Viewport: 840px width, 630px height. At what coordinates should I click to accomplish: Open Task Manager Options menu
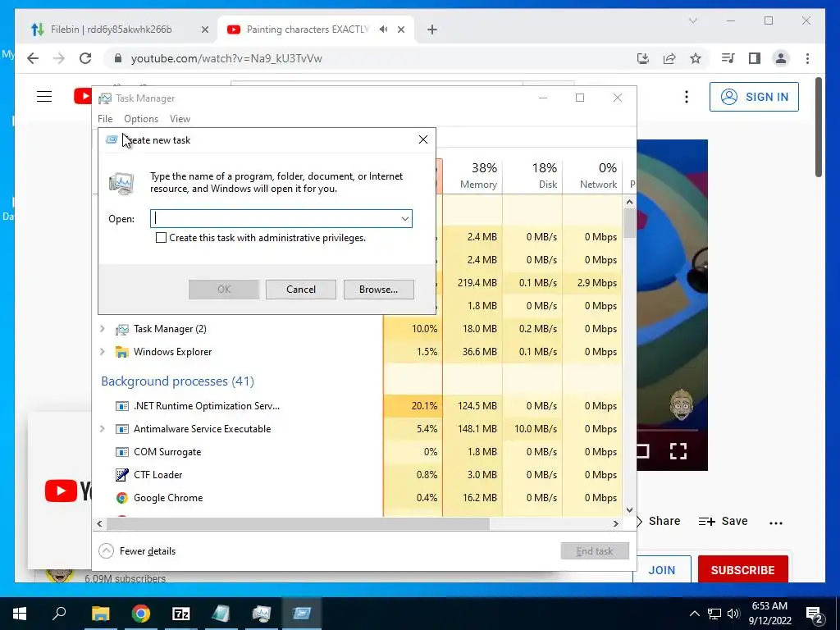pos(141,119)
